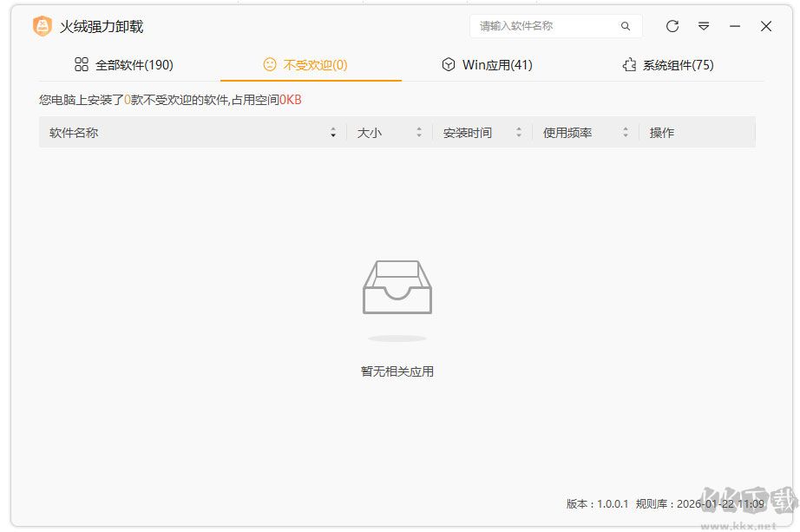Click the 系统组件 puzzle piece icon

click(x=629, y=65)
